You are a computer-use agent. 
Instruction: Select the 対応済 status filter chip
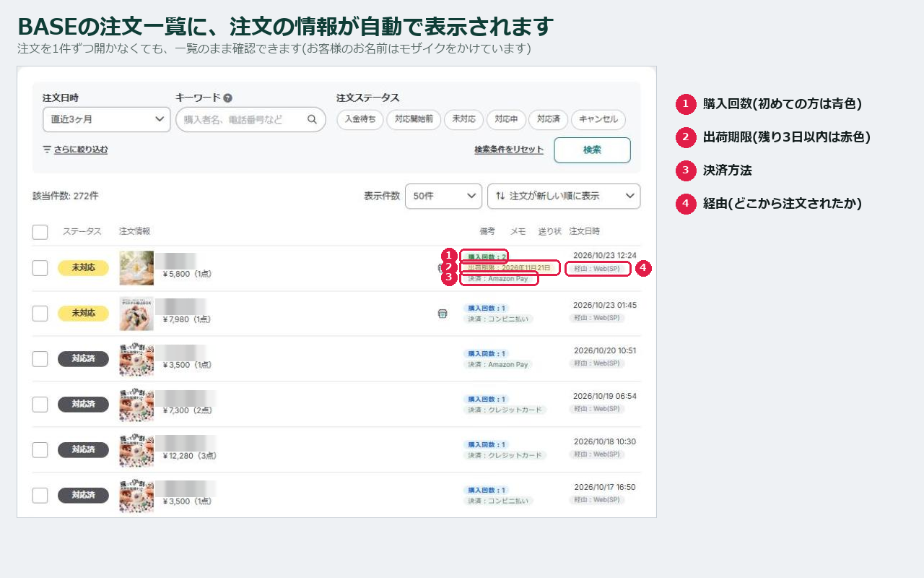(549, 119)
